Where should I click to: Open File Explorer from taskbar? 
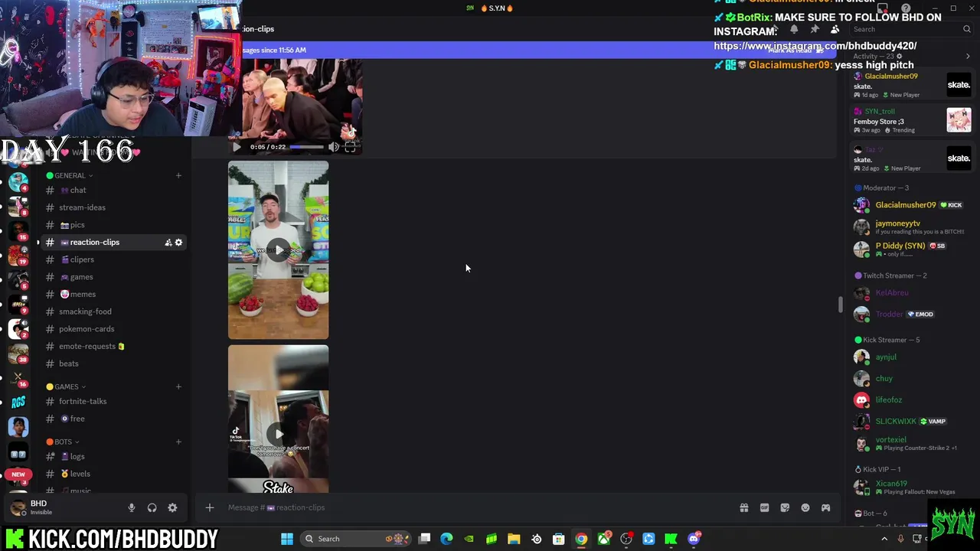pos(514,539)
